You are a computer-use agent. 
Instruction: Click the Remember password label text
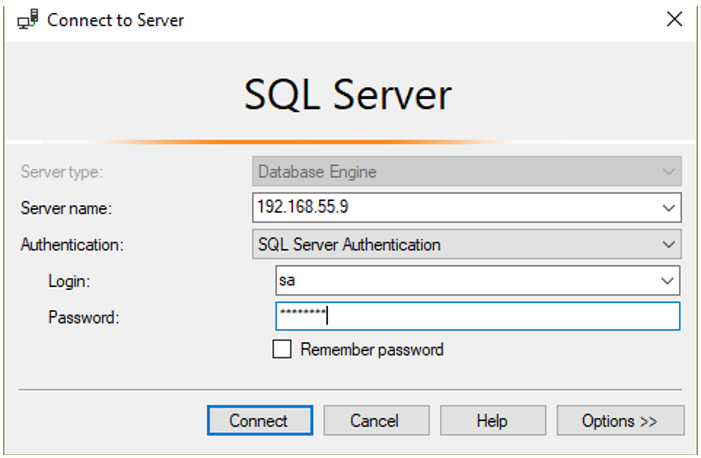371,350
